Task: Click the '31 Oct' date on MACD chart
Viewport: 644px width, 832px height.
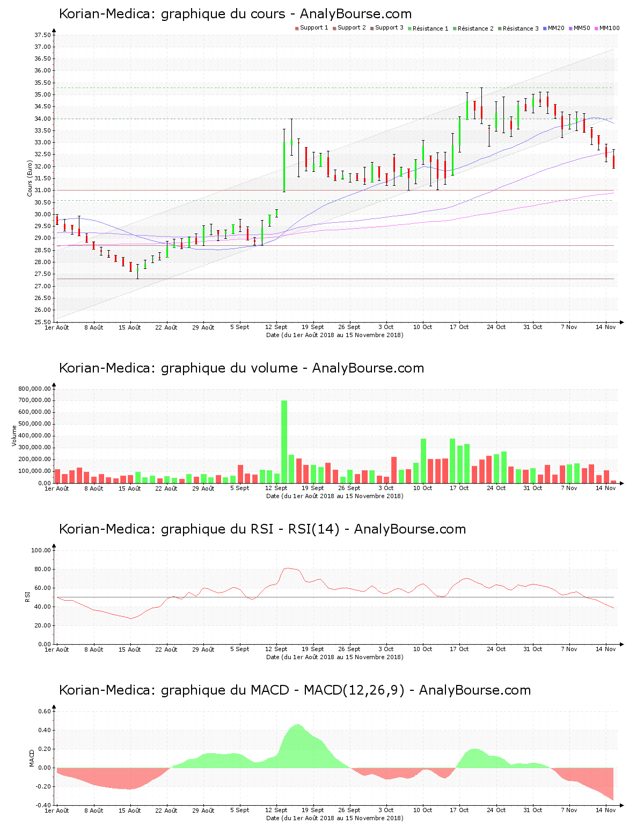Action: [x=532, y=811]
